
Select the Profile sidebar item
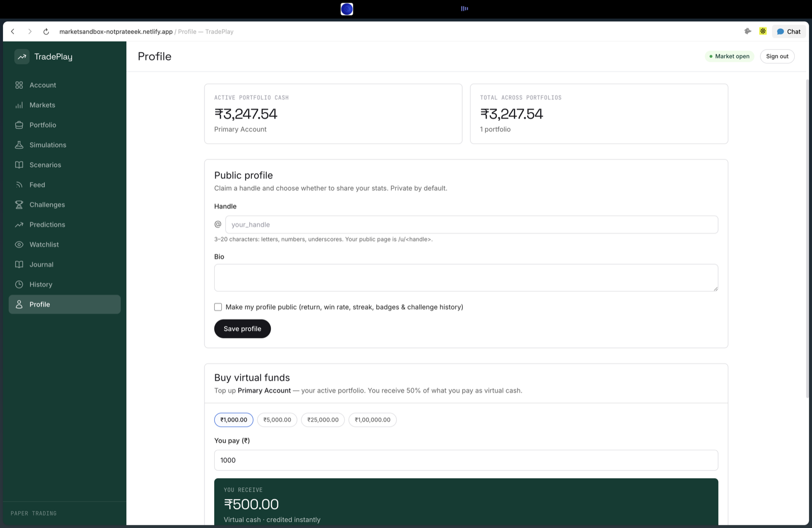coord(64,304)
